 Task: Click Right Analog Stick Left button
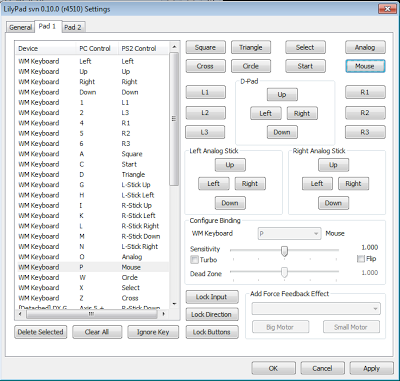pyautogui.click(x=317, y=183)
